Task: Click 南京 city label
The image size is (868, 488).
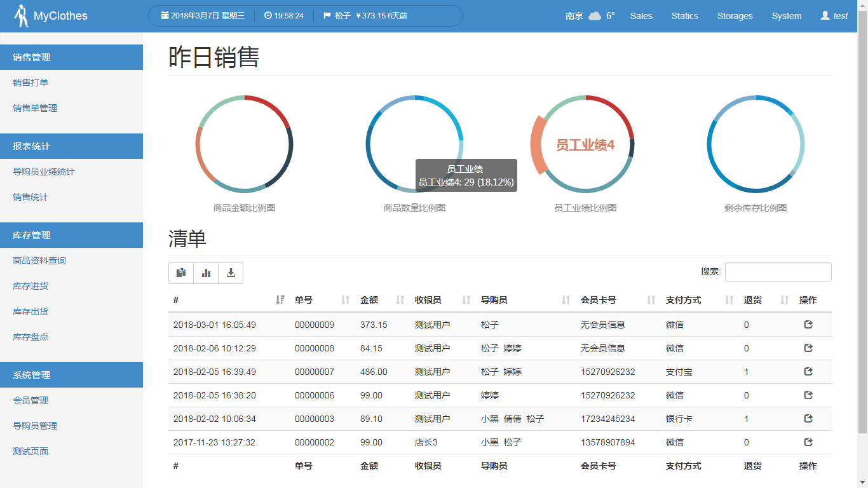Action: [574, 16]
